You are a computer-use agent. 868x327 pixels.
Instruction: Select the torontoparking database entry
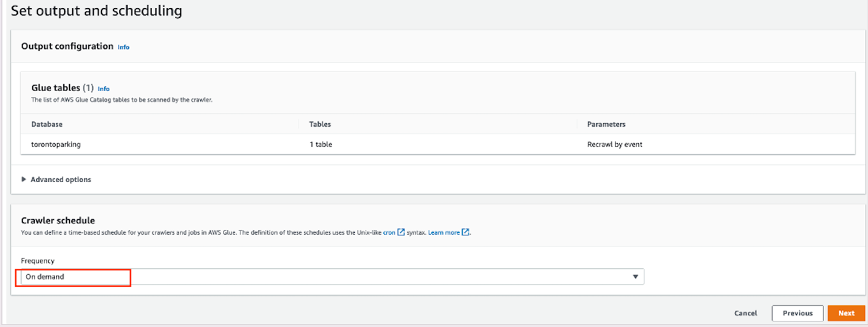56,144
